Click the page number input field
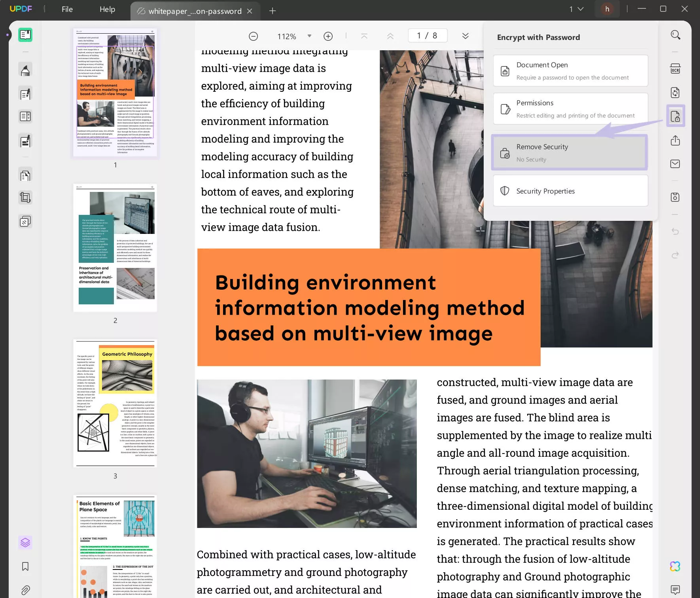This screenshot has height=598, width=700. [428, 36]
